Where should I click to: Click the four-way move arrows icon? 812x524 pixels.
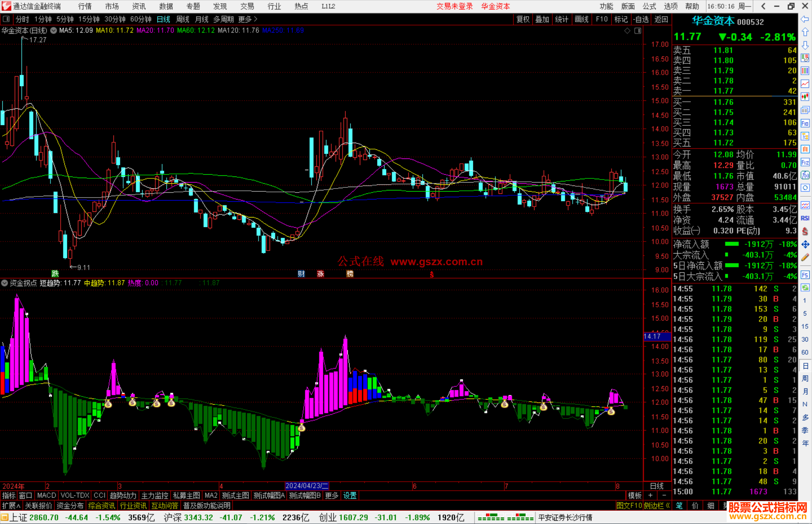click(x=805, y=245)
